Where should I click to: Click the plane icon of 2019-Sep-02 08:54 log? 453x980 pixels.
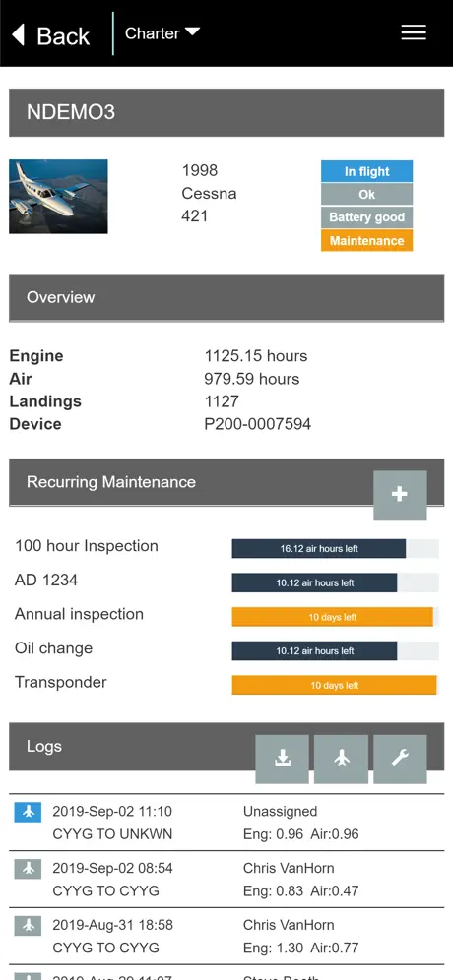click(x=29, y=869)
